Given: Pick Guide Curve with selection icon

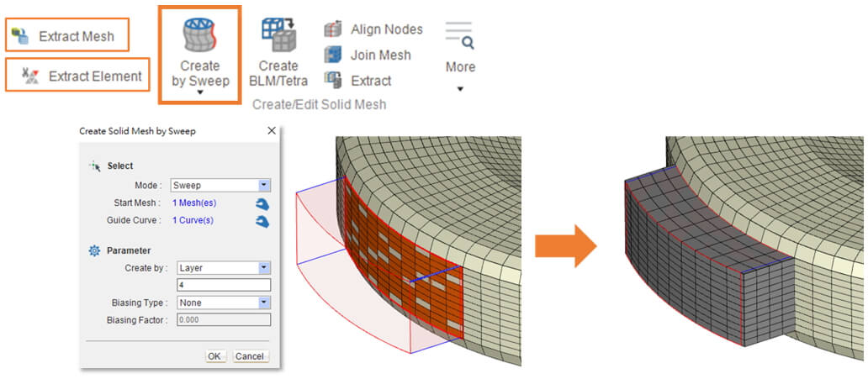Looking at the screenshot, I should coord(262,222).
